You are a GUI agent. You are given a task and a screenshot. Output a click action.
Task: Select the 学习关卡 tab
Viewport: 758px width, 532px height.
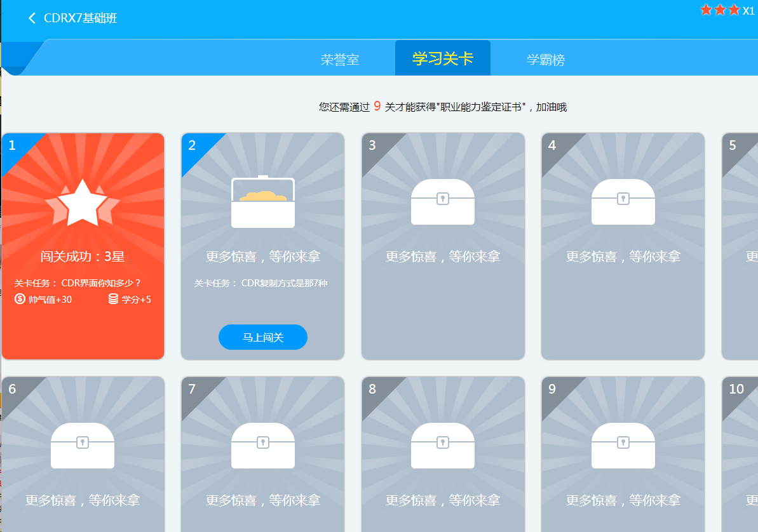tap(443, 58)
